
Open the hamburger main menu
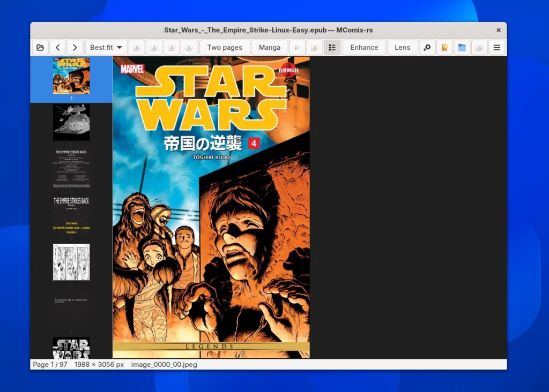pos(497,48)
